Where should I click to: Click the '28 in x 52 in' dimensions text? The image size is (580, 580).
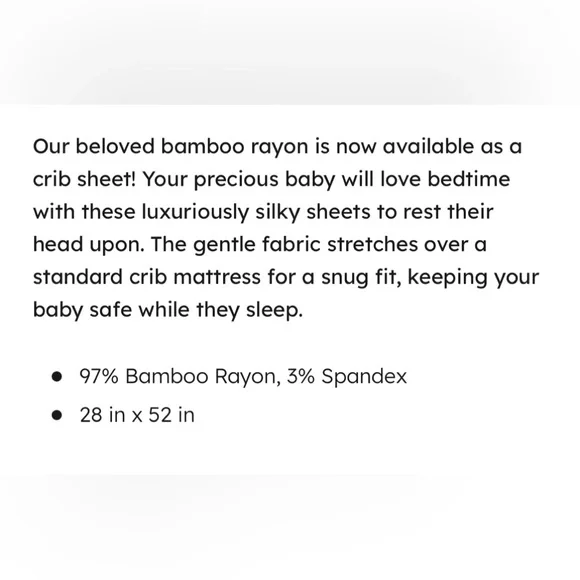click(x=137, y=415)
